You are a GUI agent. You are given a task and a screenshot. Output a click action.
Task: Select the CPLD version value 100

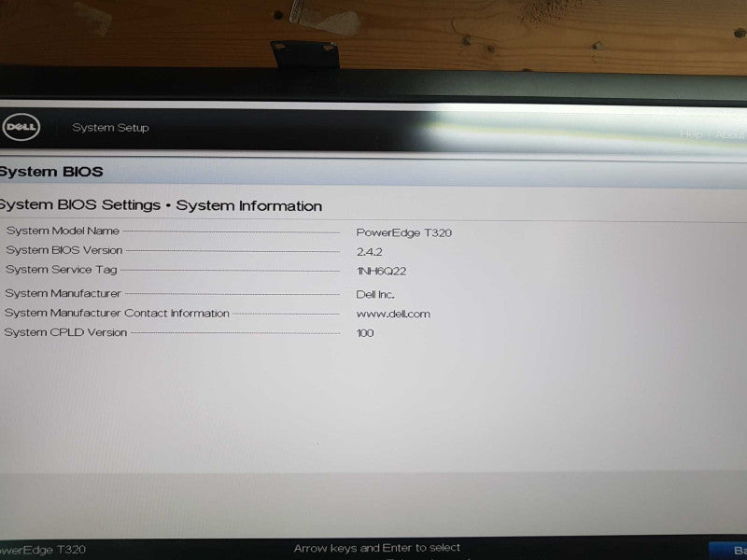365,333
